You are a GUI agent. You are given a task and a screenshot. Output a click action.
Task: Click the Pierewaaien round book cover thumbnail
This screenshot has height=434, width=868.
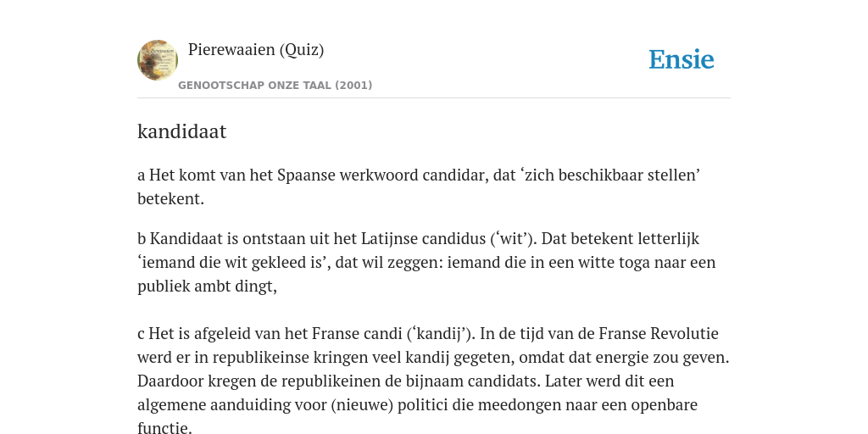pyautogui.click(x=158, y=60)
